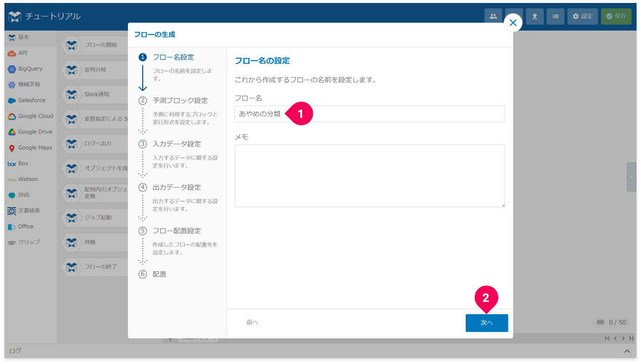Go to step 1 フロー名設定
This screenshot has height=364, width=641.
(x=173, y=57)
